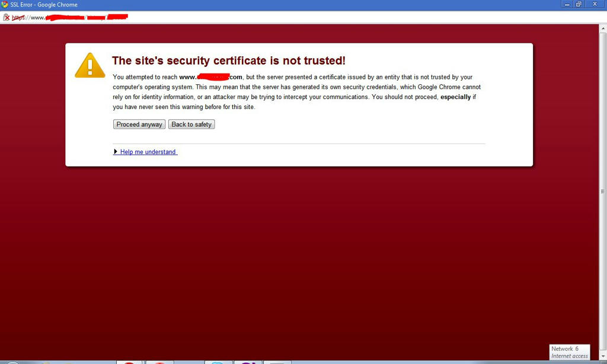Click the broken SSL lock icon
This screenshot has height=364, width=607.
coord(6,17)
